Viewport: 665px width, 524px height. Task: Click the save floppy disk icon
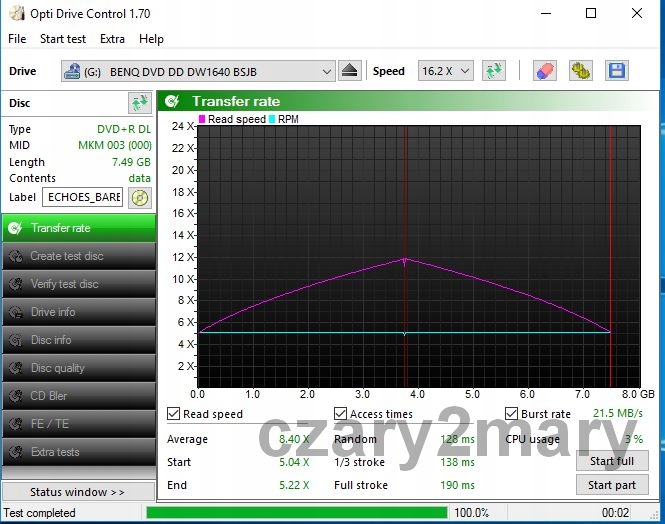click(616, 71)
